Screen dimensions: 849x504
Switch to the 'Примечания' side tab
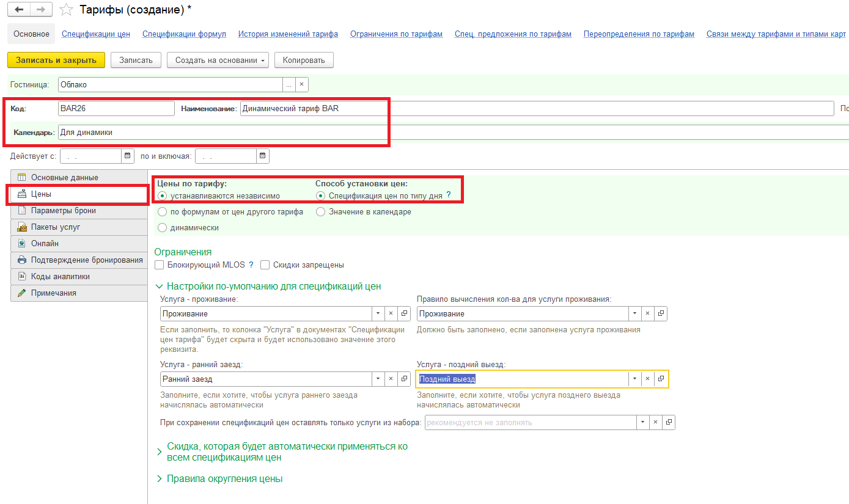pyautogui.click(x=79, y=293)
